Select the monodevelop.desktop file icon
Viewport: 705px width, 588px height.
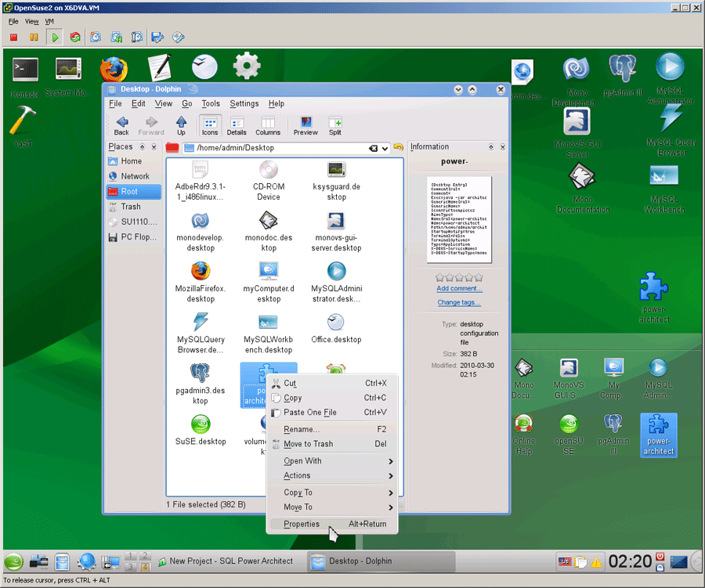200,221
